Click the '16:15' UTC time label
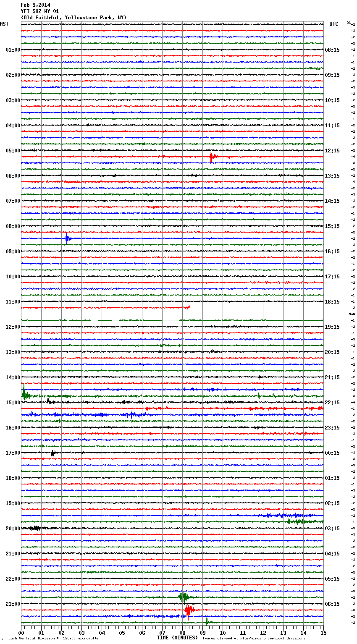The image size is (357, 644). [332, 251]
